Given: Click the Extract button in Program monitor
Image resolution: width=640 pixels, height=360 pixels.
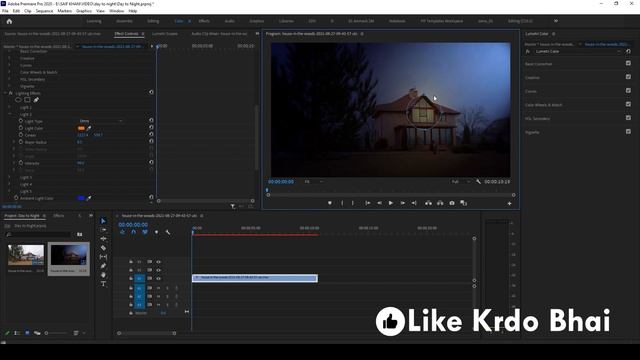Looking at the screenshot, I should point(440,203).
